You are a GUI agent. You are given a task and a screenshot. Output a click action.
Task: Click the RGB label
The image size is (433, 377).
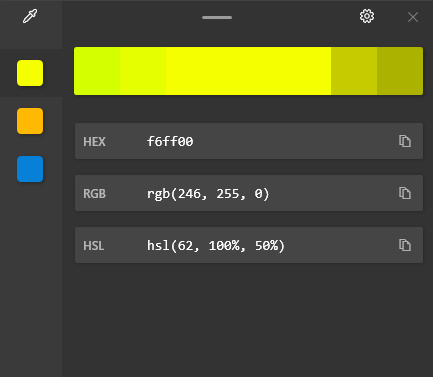point(94,194)
